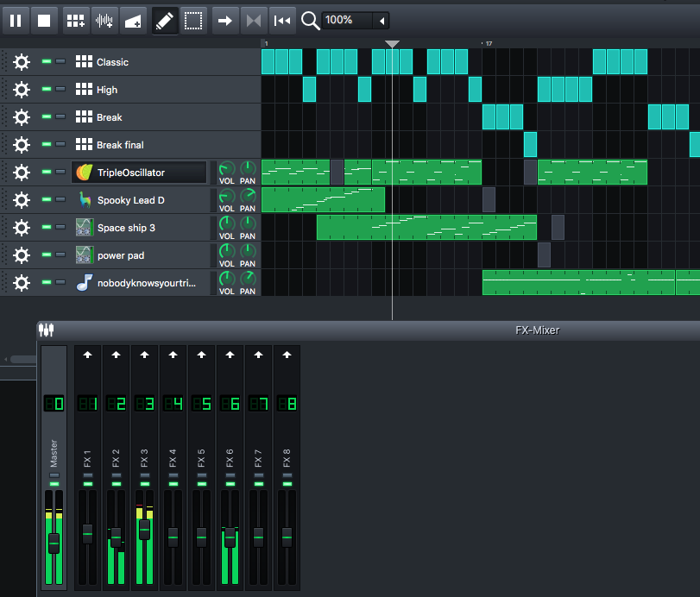Click the magnifying glass zoom icon
The image size is (700, 597).
pos(310,20)
